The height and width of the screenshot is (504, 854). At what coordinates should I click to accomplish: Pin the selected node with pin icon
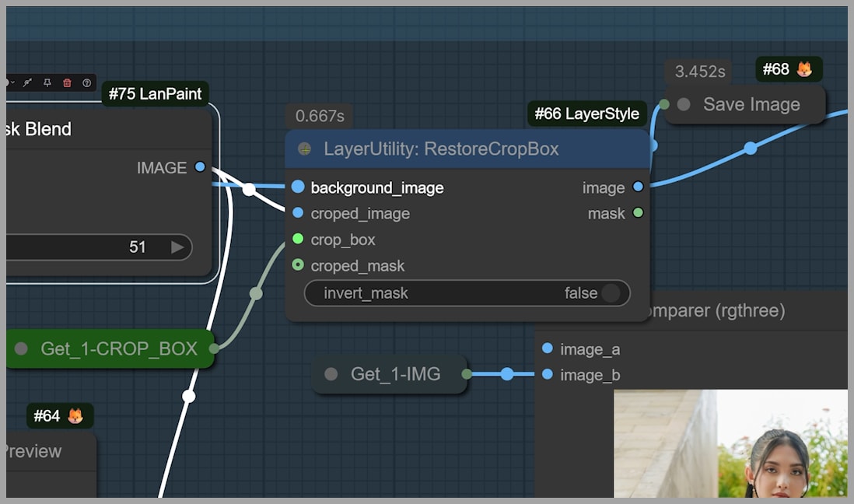point(47,82)
